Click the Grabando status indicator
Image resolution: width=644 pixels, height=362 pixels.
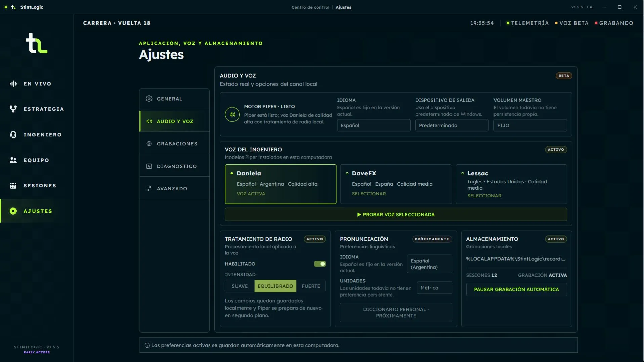tap(614, 23)
